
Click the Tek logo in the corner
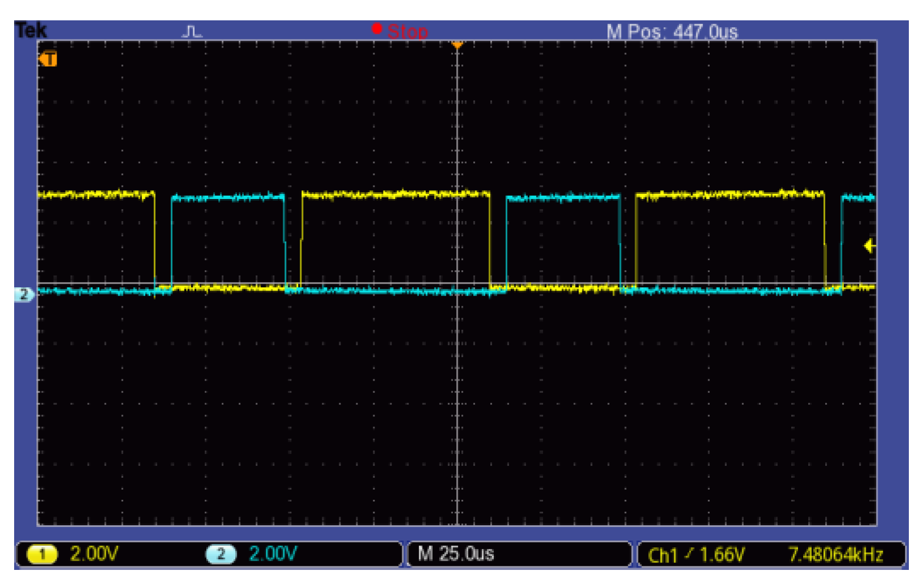31,30
